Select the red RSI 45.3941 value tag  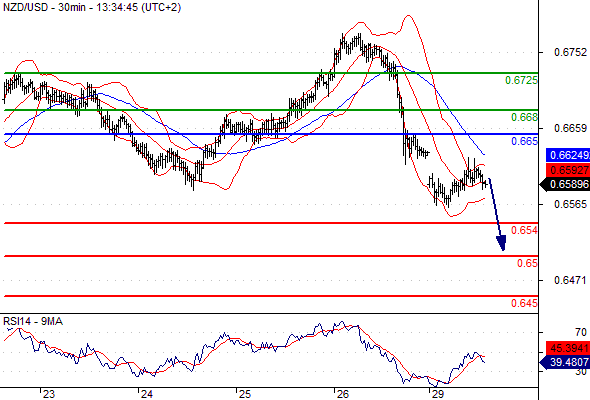568,348
